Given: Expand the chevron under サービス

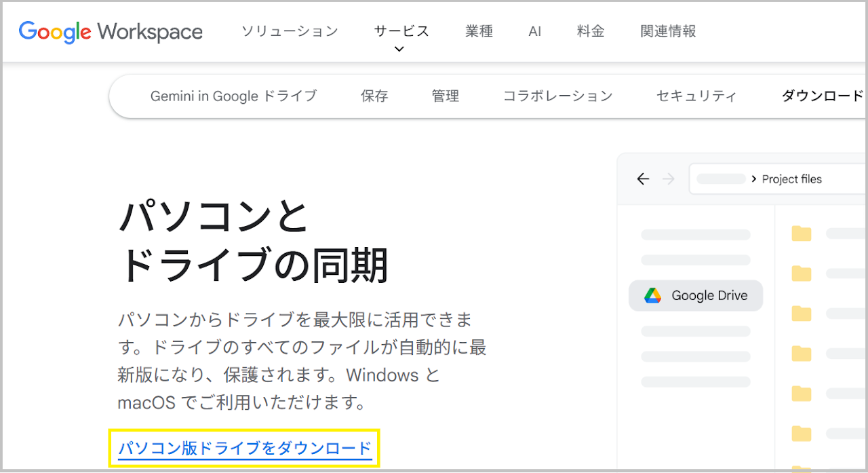Looking at the screenshot, I should [399, 49].
